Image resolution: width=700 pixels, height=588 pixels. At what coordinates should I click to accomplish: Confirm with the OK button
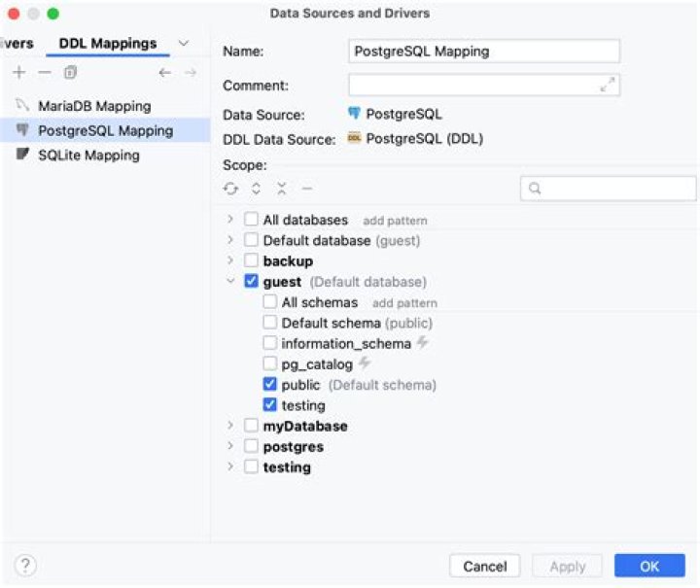[649, 566]
